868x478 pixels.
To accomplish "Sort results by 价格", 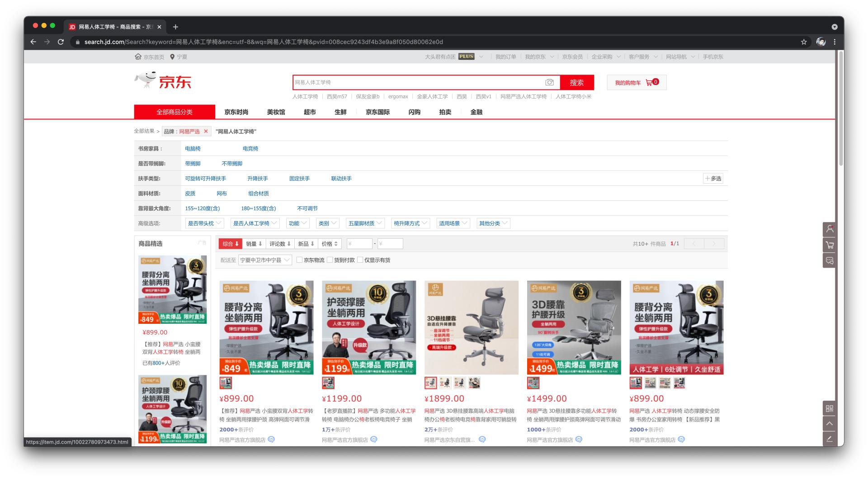I will pyautogui.click(x=330, y=244).
